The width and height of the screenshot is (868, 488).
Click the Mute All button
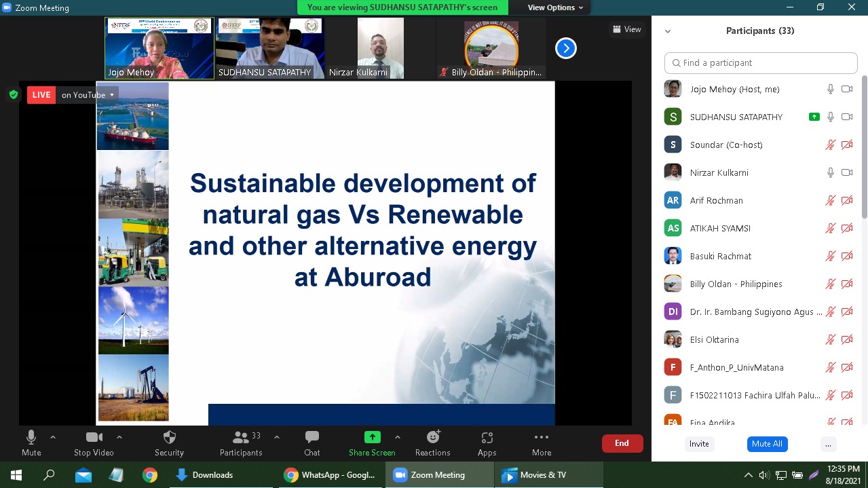(x=767, y=444)
